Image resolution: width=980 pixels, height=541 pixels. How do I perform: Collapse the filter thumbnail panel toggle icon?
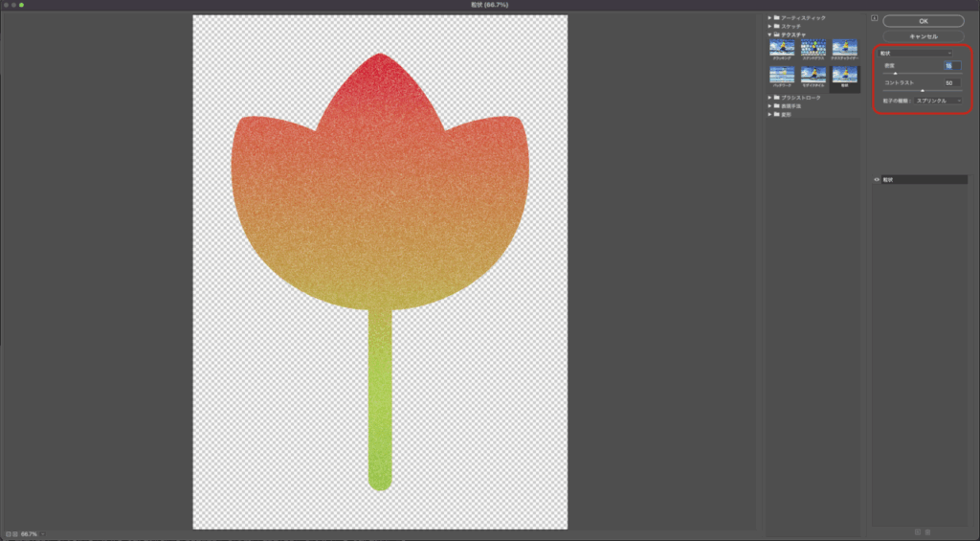[874, 18]
